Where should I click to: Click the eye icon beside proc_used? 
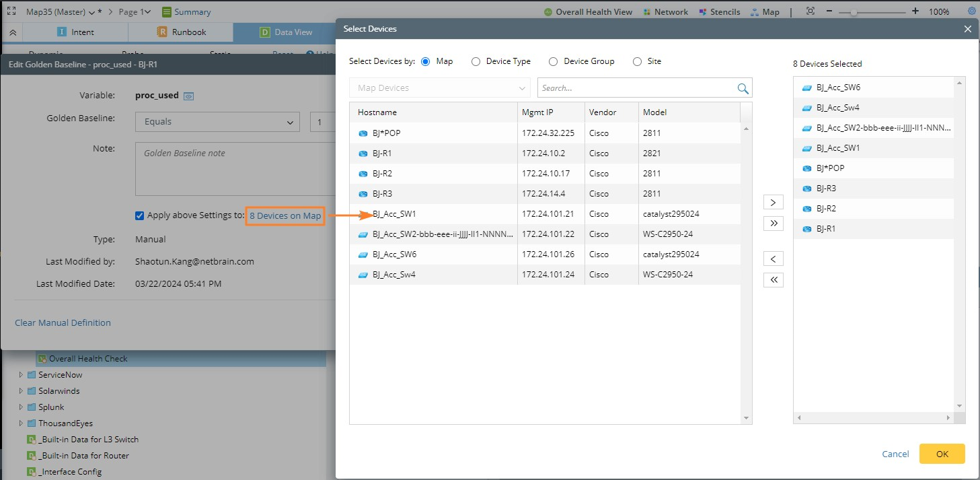tap(189, 96)
